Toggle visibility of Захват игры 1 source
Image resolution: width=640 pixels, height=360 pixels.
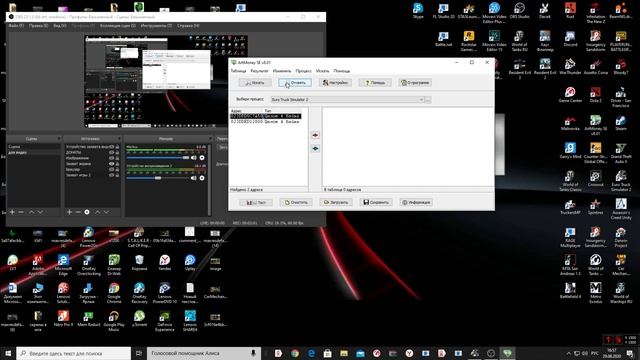[x=111, y=175]
